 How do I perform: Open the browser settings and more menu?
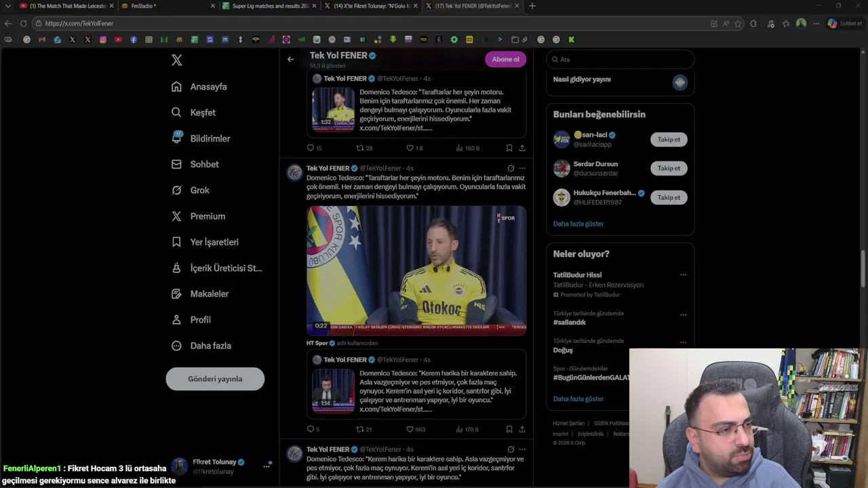point(816,23)
